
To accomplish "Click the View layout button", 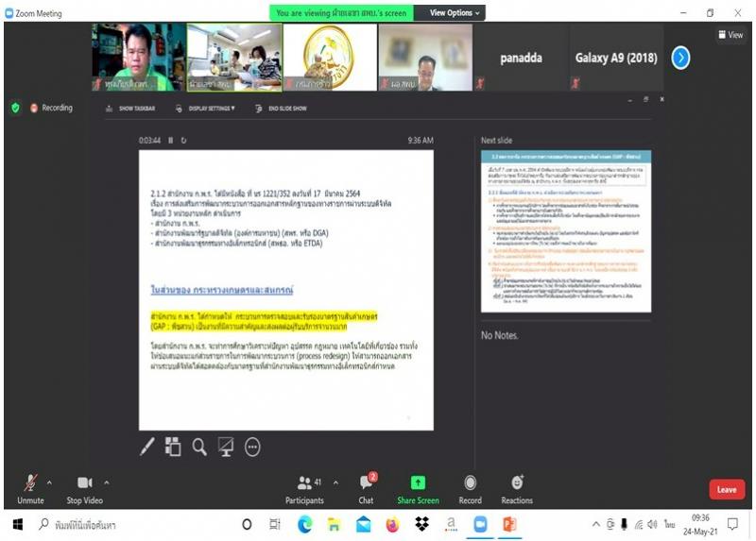I will (730, 35).
